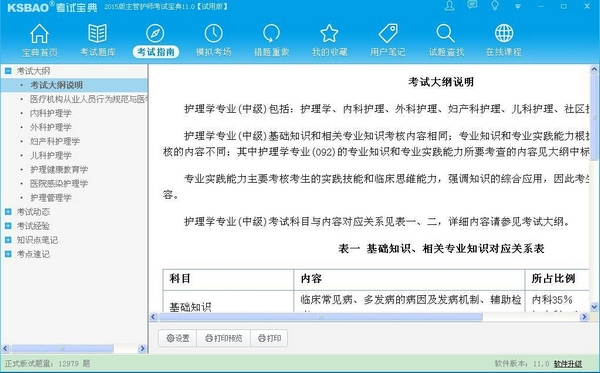Collapse the 考试大纲 tree node

click(x=8, y=70)
